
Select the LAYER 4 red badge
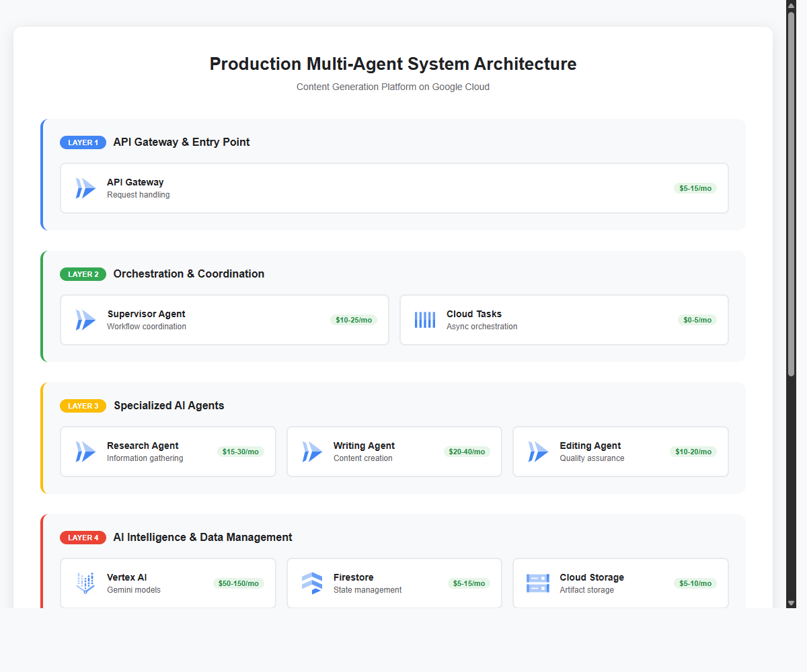click(83, 538)
